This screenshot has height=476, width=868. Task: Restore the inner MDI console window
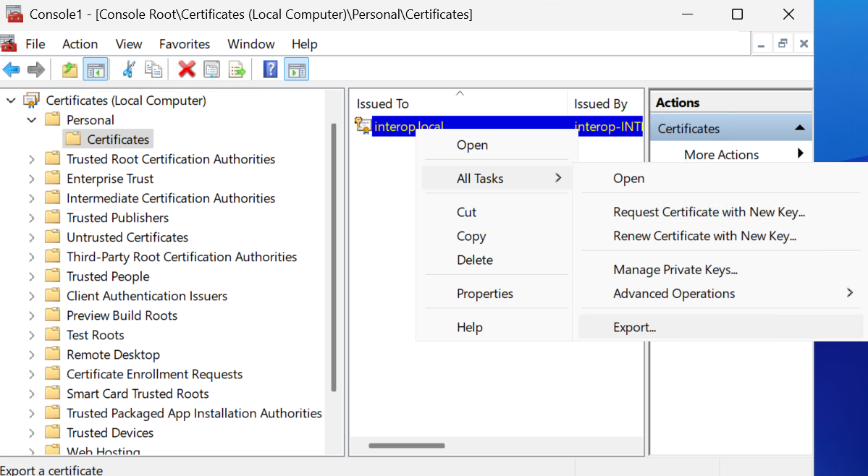pos(783,43)
